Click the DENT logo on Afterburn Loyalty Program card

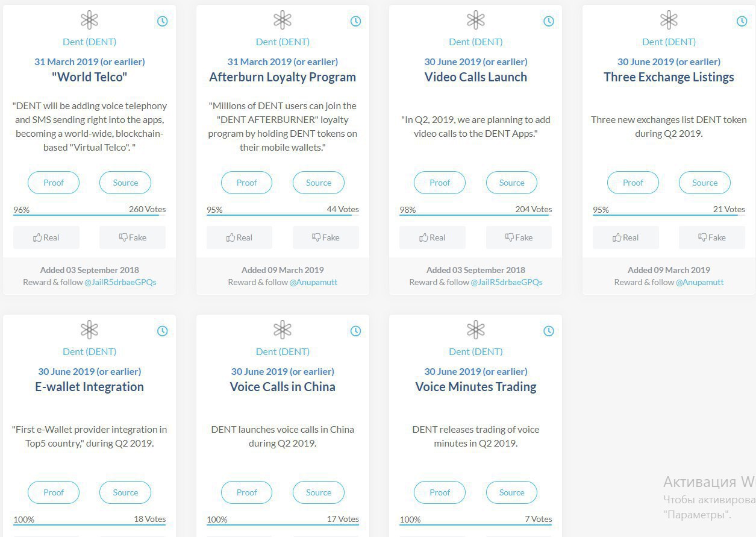(283, 20)
